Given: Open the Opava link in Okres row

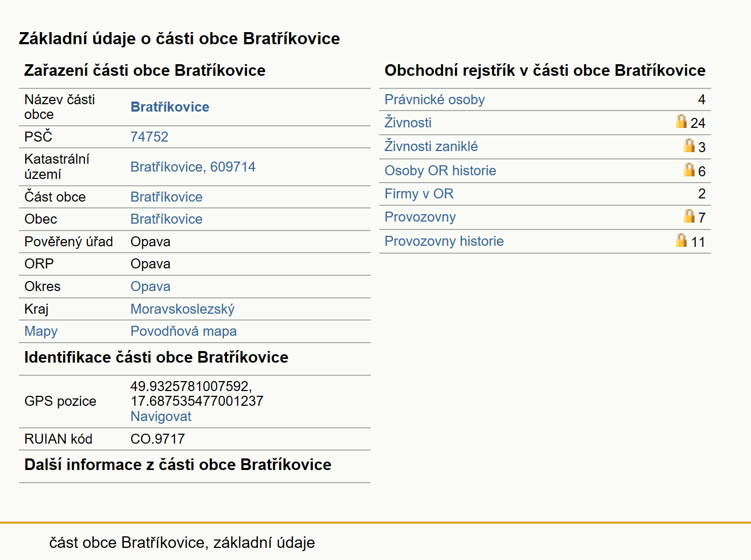Looking at the screenshot, I should tap(151, 286).
